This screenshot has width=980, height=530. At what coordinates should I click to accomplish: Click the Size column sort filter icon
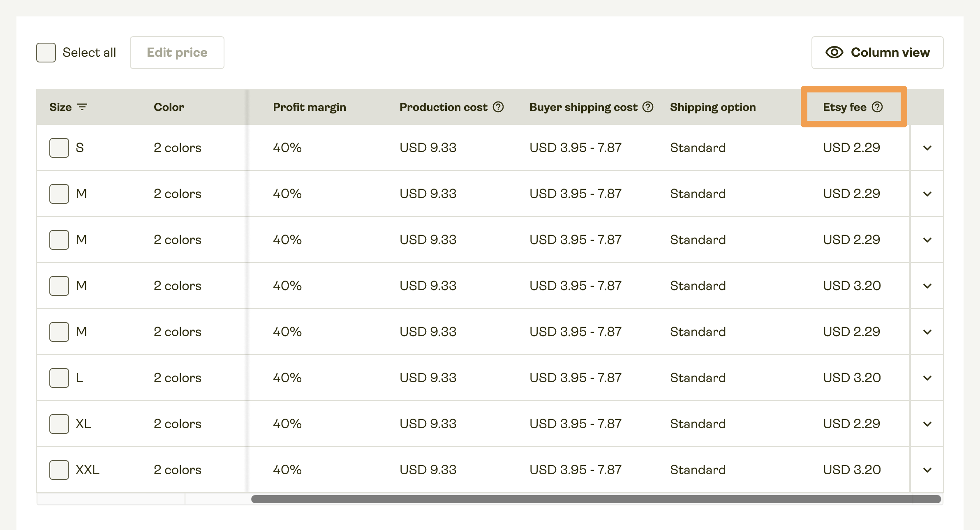[82, 107]
